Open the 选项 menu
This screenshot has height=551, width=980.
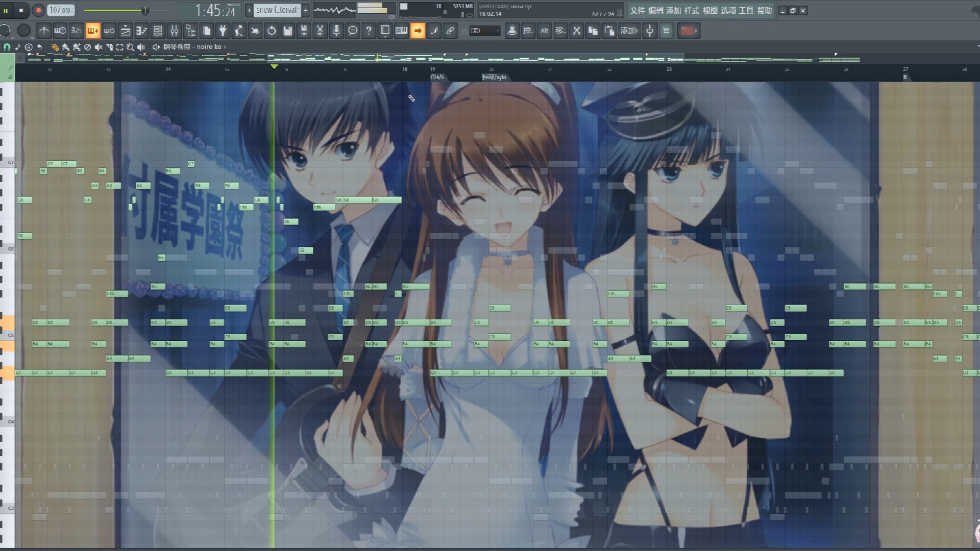point(728,10)
